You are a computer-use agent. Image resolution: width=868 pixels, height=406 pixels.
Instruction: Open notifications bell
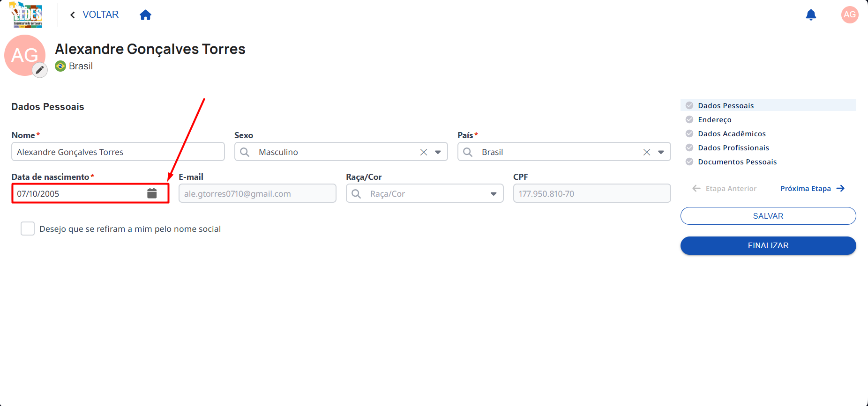[811, 15]
